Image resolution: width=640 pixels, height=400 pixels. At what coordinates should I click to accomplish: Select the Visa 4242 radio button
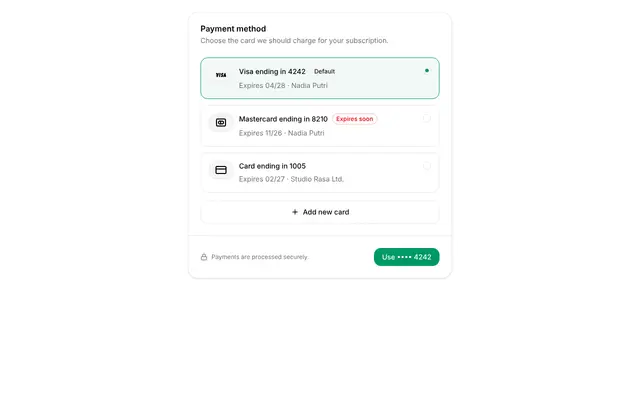point(427,71)
